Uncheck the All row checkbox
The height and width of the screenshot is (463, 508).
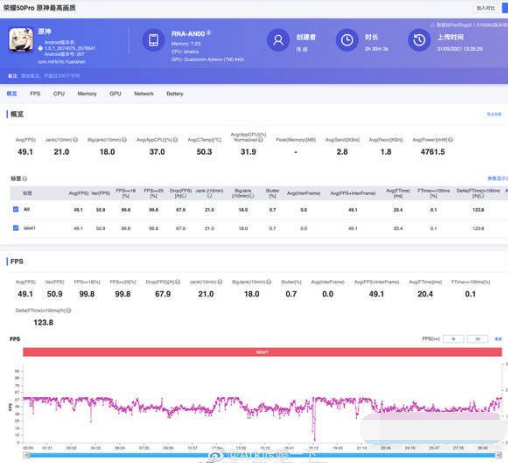click(x=16, y=209)
